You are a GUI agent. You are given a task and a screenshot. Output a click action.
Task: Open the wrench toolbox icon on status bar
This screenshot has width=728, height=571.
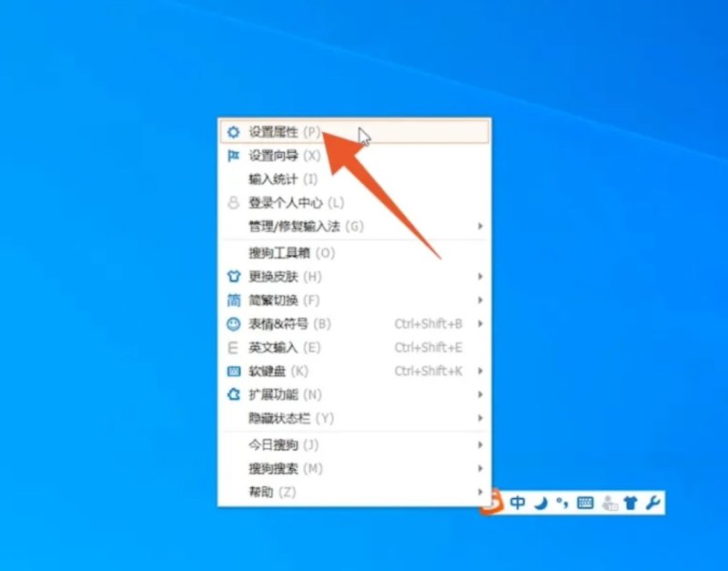point(652,503)
